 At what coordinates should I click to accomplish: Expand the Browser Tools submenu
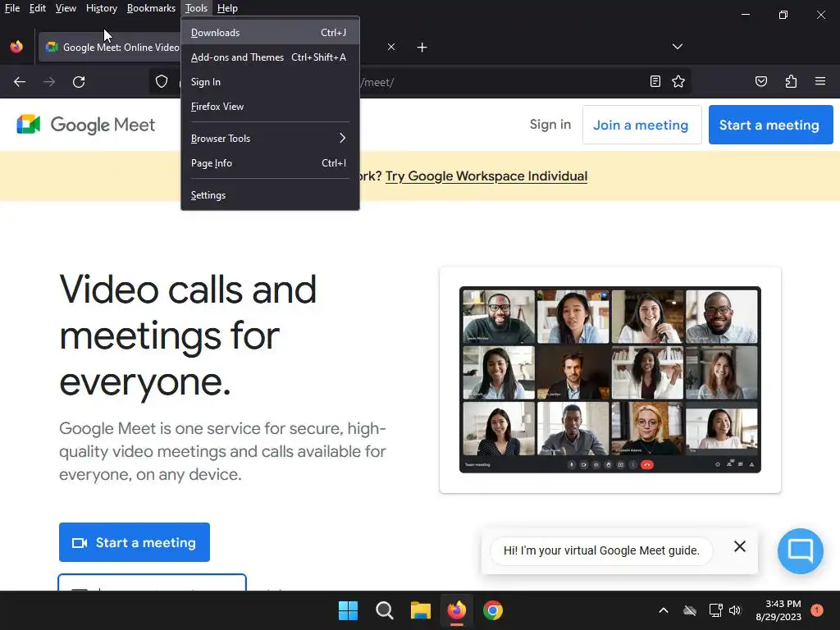click(270, 138)
